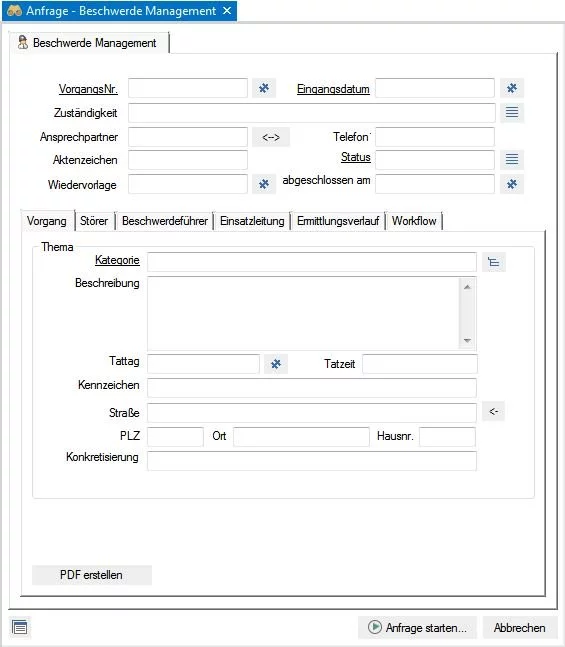The height and width of the screenshot is (647, 565).
Task: Click the asterisk icon beside abgeschlossen am
Action: click(x=512, y=184)
